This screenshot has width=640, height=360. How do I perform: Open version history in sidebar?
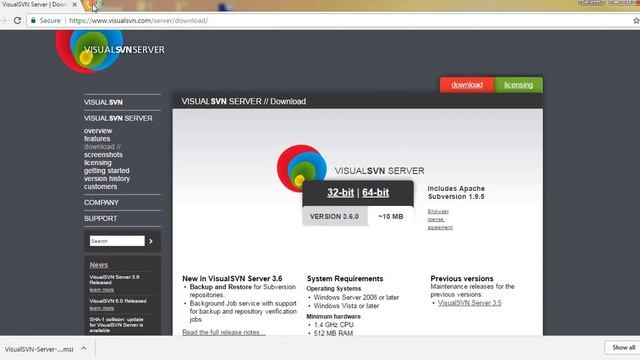click(107, 178)
